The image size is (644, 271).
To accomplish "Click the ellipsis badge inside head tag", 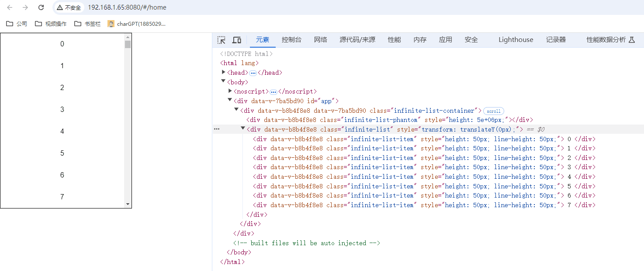I will (253, 73).
